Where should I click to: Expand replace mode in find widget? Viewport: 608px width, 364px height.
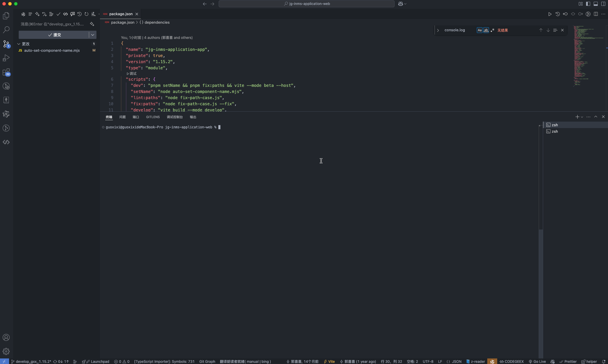coord(438,30)
